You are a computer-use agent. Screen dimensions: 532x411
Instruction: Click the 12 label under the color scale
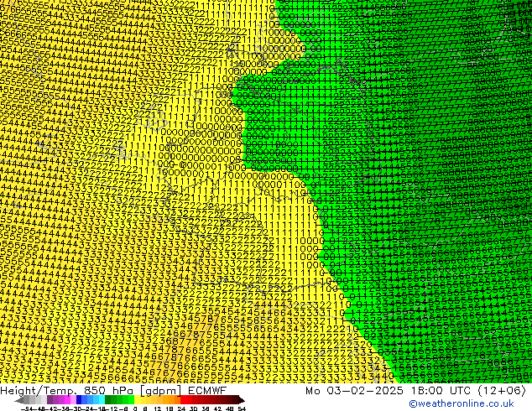(158, 409)
